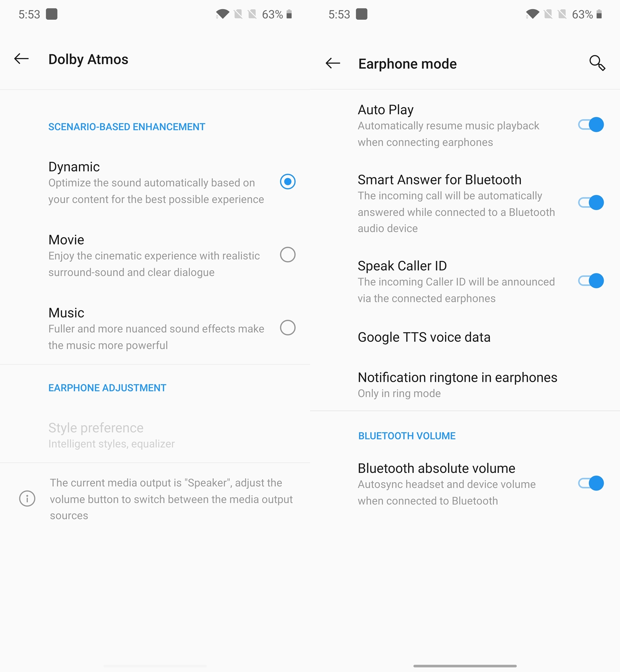This screenshot has width=620, height=672.
Task: Tap the notification square next to left 5:53
Action: [x=52, y=14]
